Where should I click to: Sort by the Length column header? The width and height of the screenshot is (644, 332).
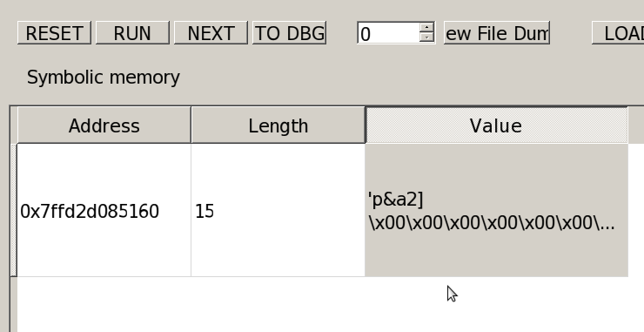pos(278,125)
